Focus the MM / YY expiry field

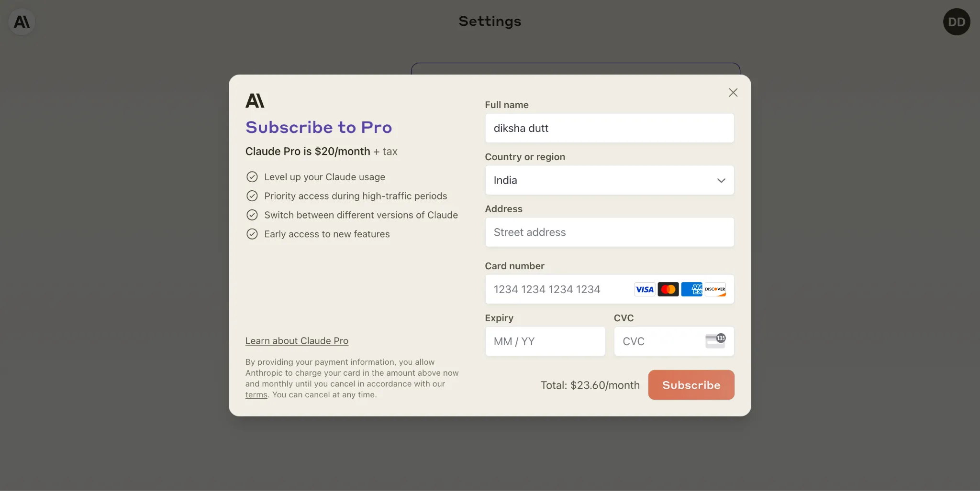tap(545, 341)
